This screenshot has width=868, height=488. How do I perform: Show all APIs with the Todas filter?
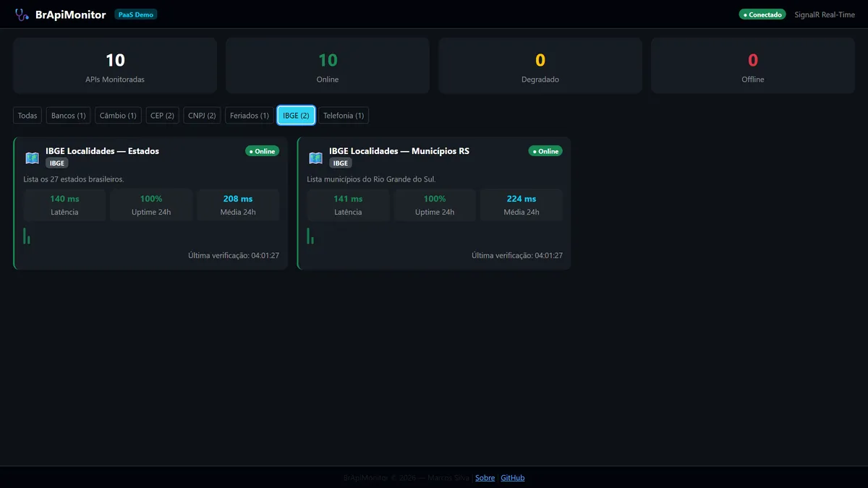coord(27,116)
